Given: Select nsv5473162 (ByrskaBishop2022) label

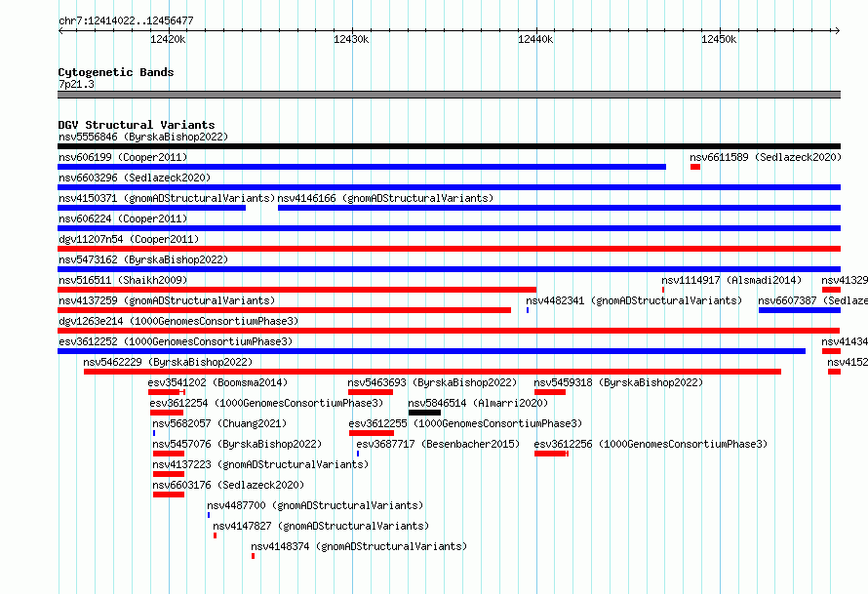Looking at the screenshot, I should pos(143,259).
